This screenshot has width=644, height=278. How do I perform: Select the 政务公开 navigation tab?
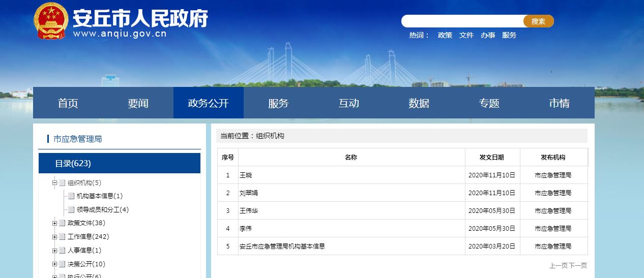pos(209,103)
